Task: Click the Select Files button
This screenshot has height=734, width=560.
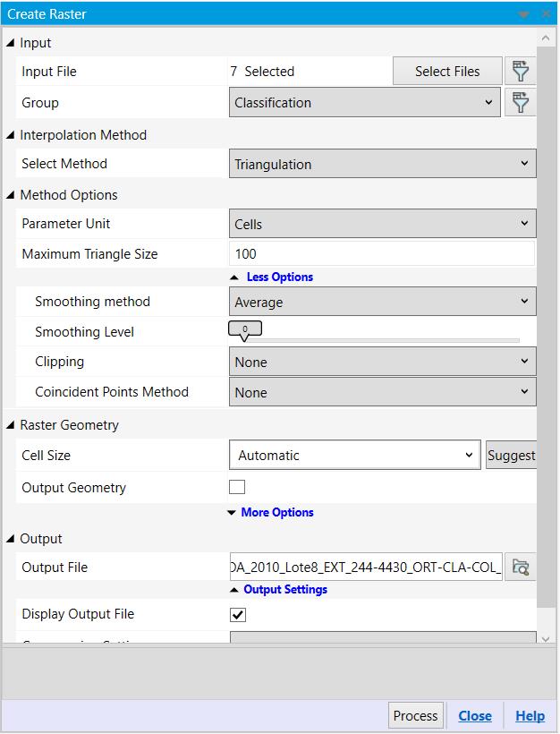Action: [x=447, y=72]
